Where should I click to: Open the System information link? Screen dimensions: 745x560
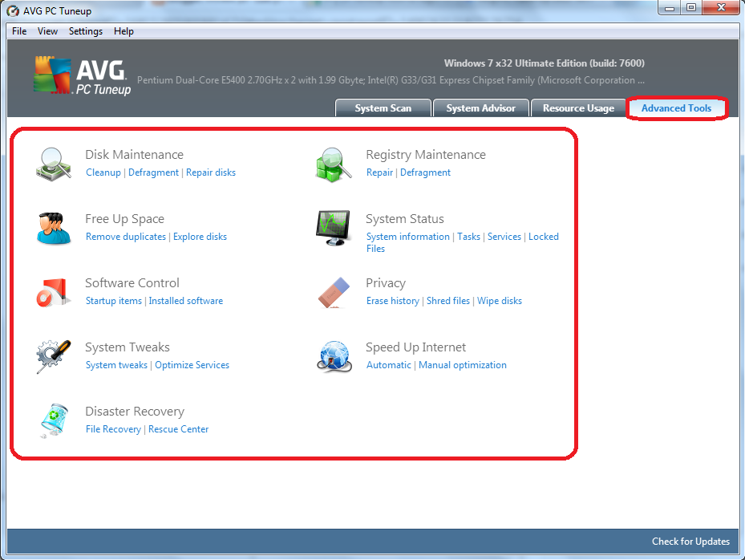click(x=407, y=237)
